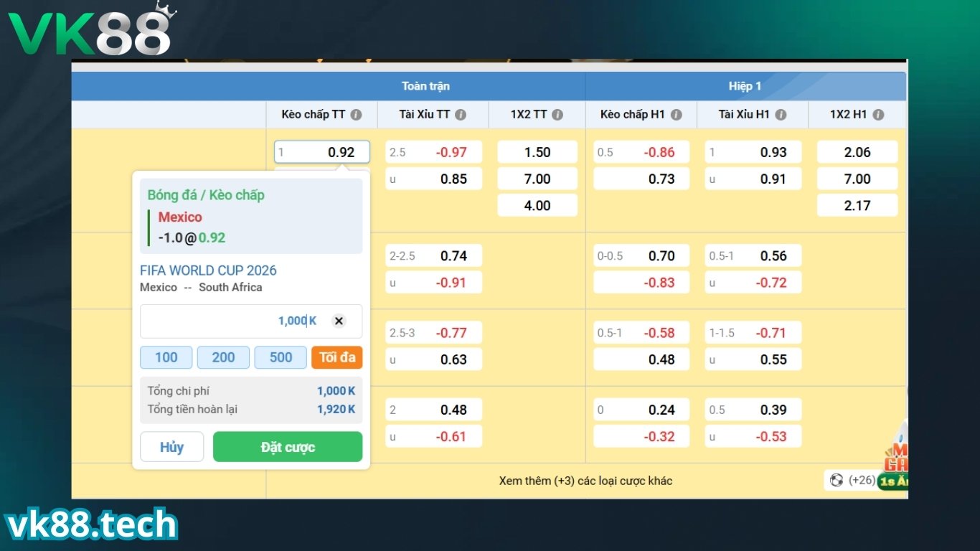
Task: Pick Tài Xỉu TT 2.5 odds -0.97
Action: [433, 152]
